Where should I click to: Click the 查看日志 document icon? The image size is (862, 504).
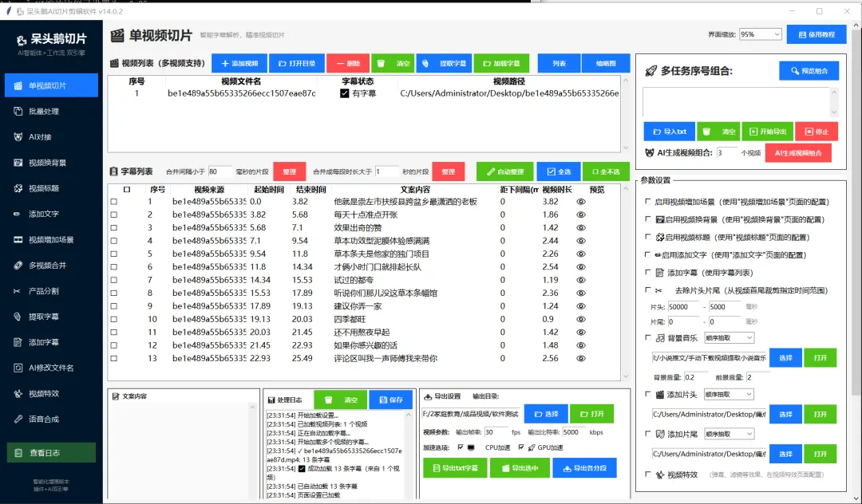(18, 453)
